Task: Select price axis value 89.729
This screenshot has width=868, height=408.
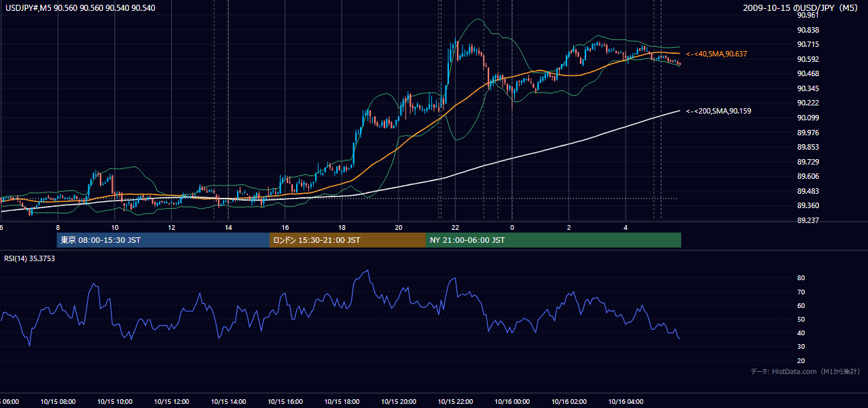Action: click(810, 162)
